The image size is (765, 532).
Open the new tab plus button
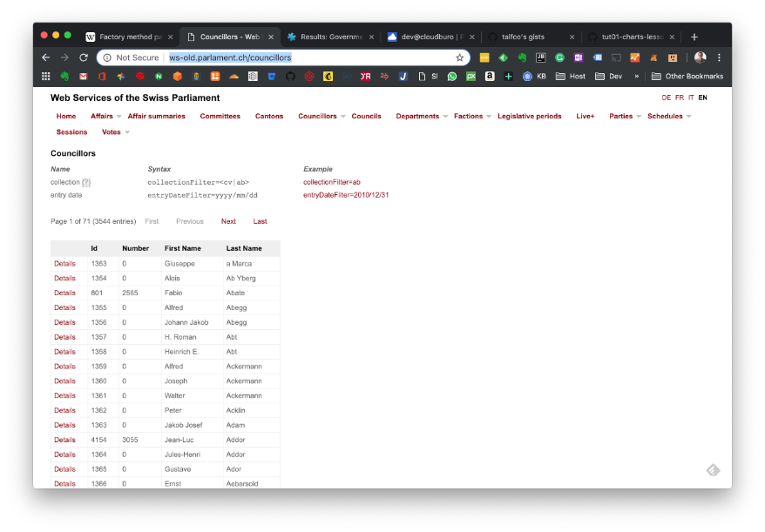click(694, 37)
